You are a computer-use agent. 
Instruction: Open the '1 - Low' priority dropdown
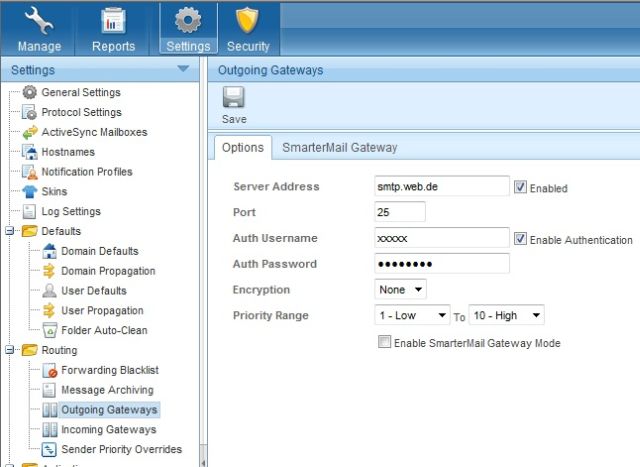click(x=412, y=315)
